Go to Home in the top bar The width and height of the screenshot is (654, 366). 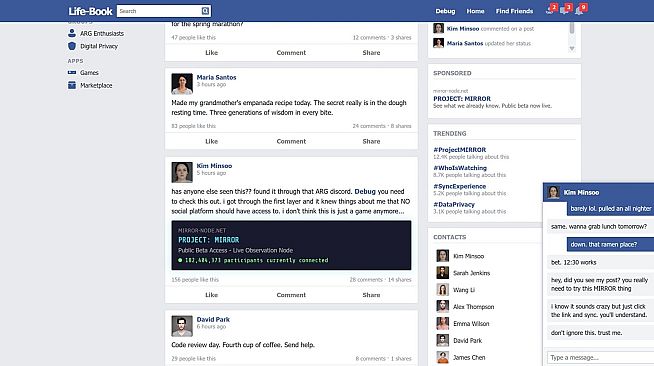click(475, 11)
